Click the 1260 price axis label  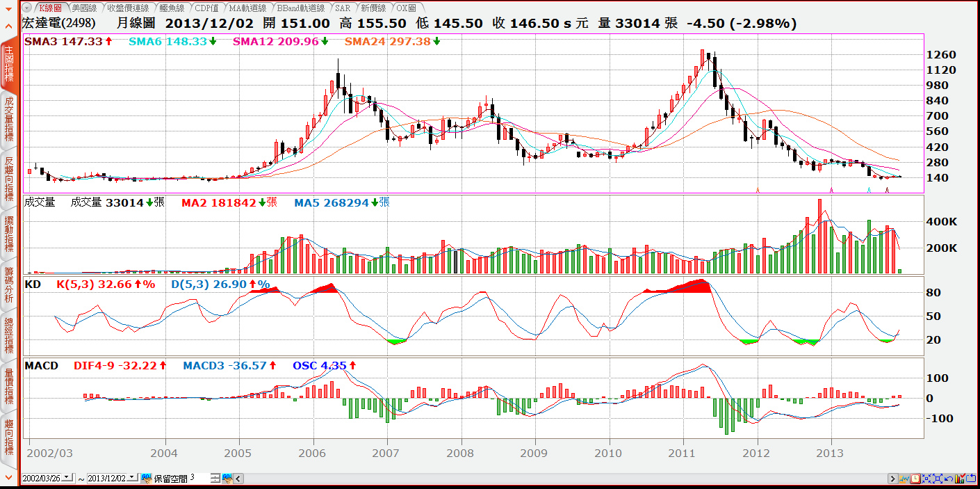coord(941,55)
